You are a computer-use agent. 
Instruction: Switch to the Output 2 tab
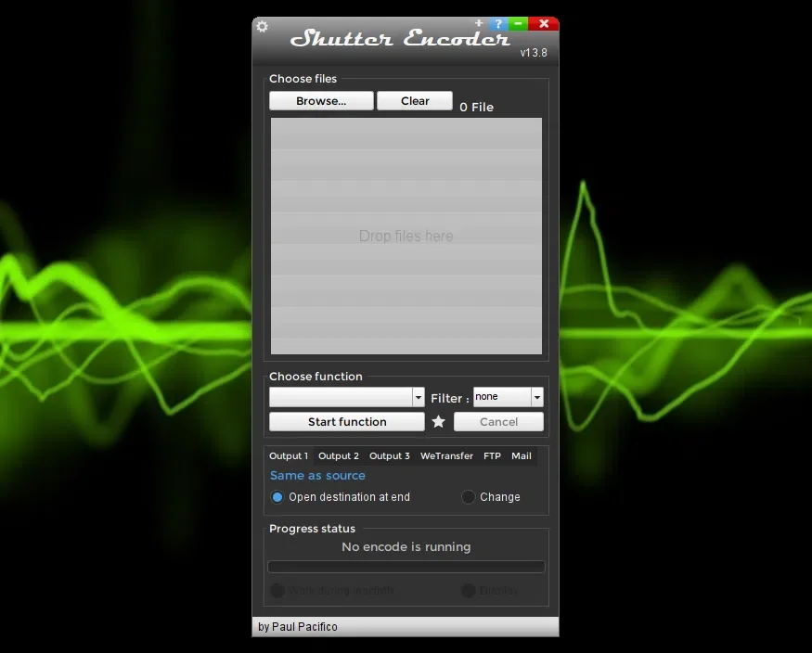338,455
